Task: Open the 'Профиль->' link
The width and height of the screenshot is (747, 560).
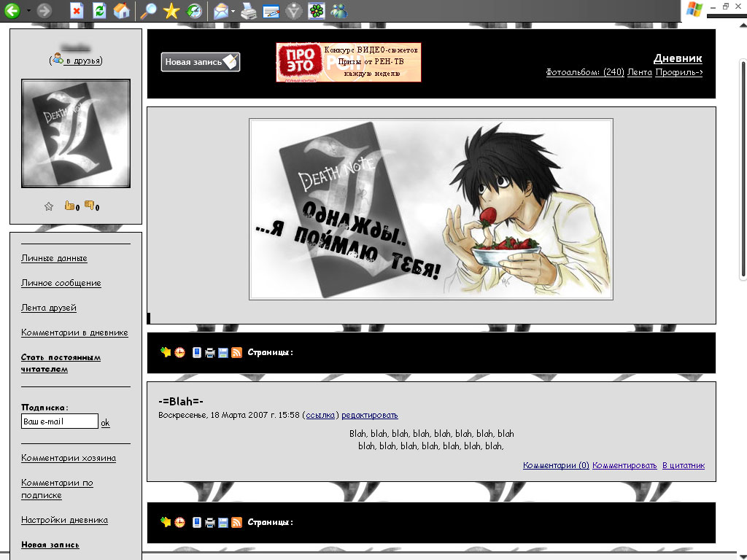Action: point(679,72)
